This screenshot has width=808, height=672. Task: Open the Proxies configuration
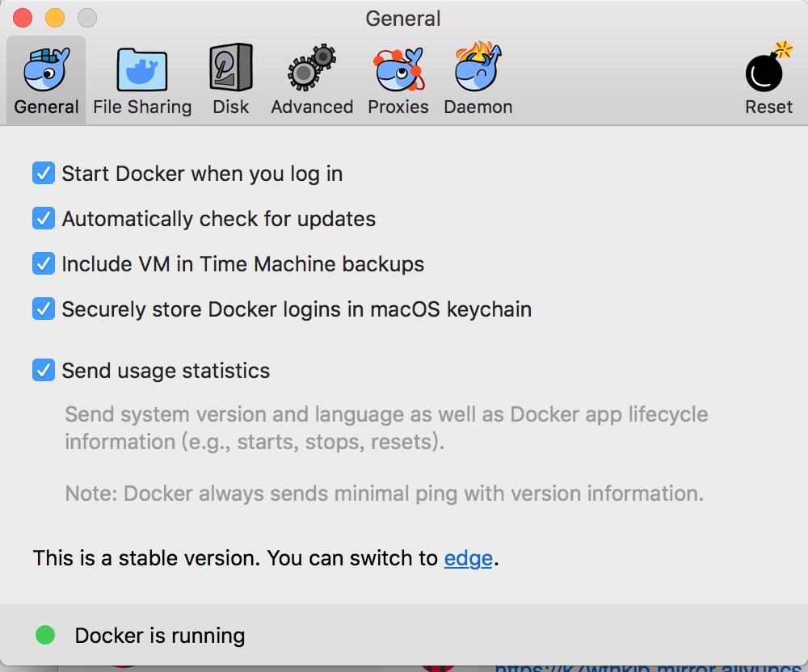[398, 78]
